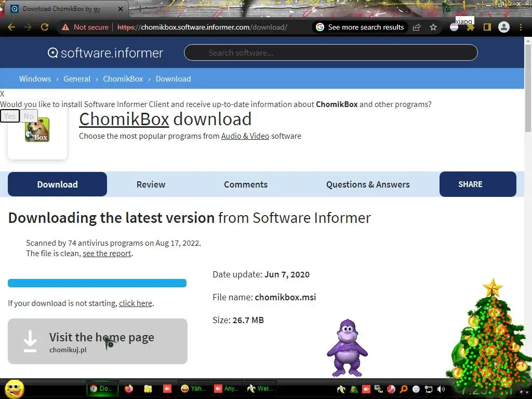Click the red AnyDesk tray icon
Screen dimensions: 532x399
(x=366, y=389)
